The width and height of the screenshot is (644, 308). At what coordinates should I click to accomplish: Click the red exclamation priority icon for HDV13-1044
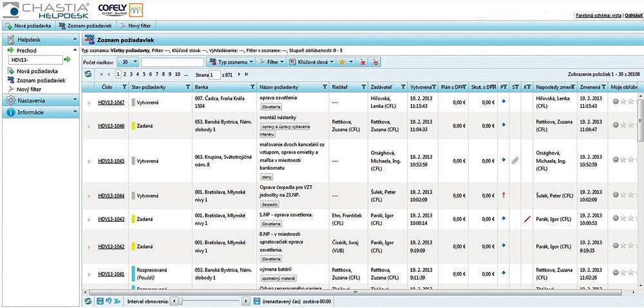(504, 195)
